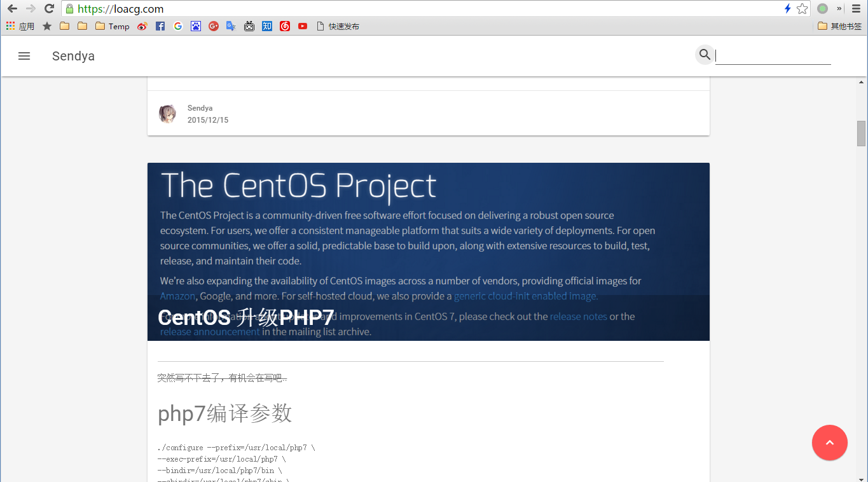Click the --exec-prefix=/usr/local/php7 code line
This screenshot has width=868, height=482.
pos(222,459)
